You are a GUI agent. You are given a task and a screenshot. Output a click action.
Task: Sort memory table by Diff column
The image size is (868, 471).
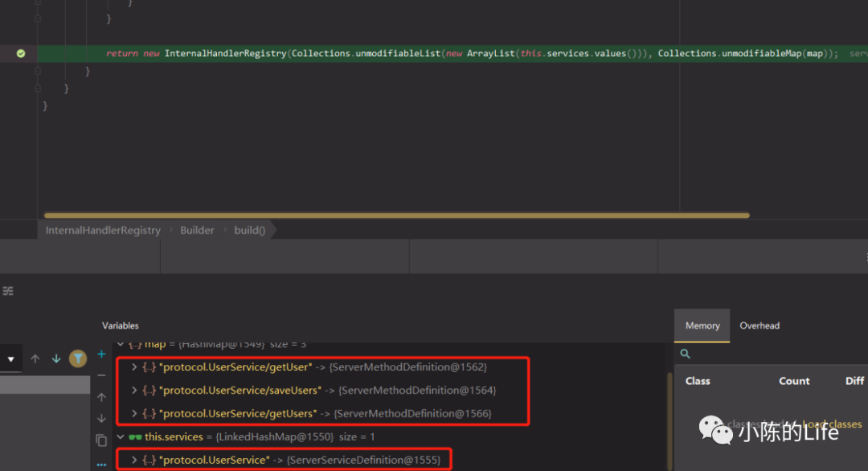click(854, 381)
